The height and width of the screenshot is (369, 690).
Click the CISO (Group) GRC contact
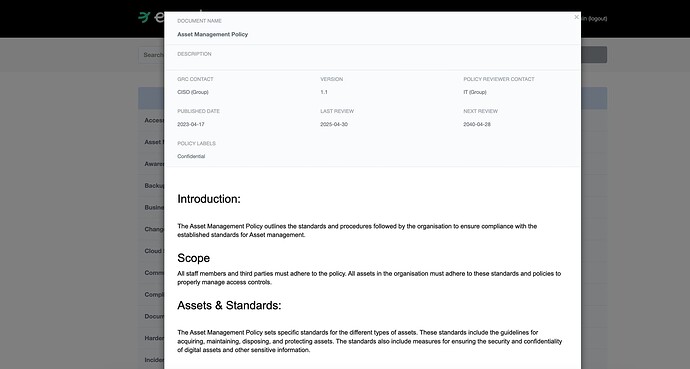point(193,92)
